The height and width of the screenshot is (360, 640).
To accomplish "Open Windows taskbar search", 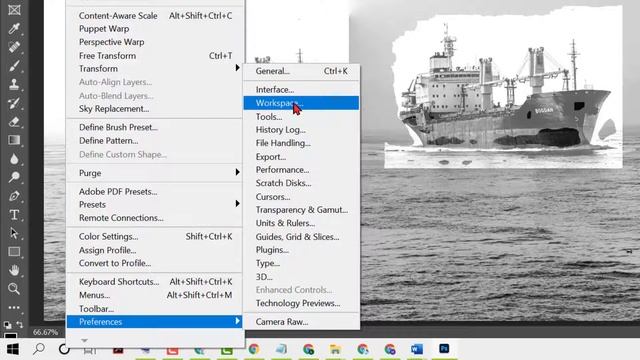I will pos(39,349).
